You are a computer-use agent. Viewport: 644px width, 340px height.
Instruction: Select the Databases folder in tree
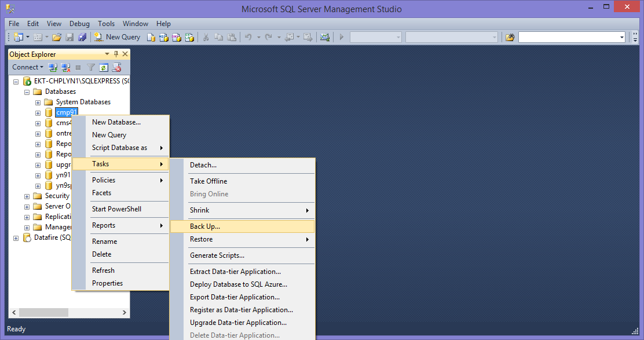click(x=60, y=92)
